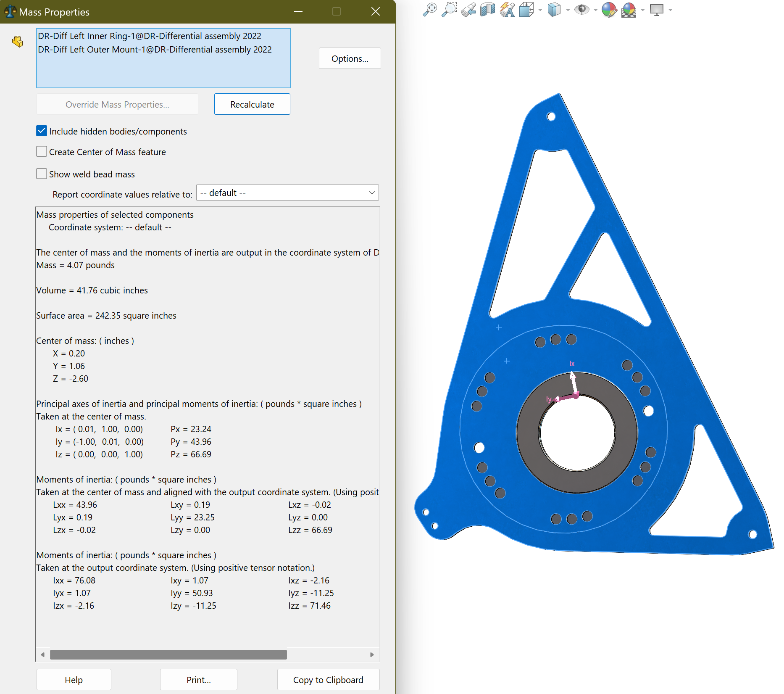
Task: Click the Mass = 4.07 pounds text
Action: click(x=75, y=265)
